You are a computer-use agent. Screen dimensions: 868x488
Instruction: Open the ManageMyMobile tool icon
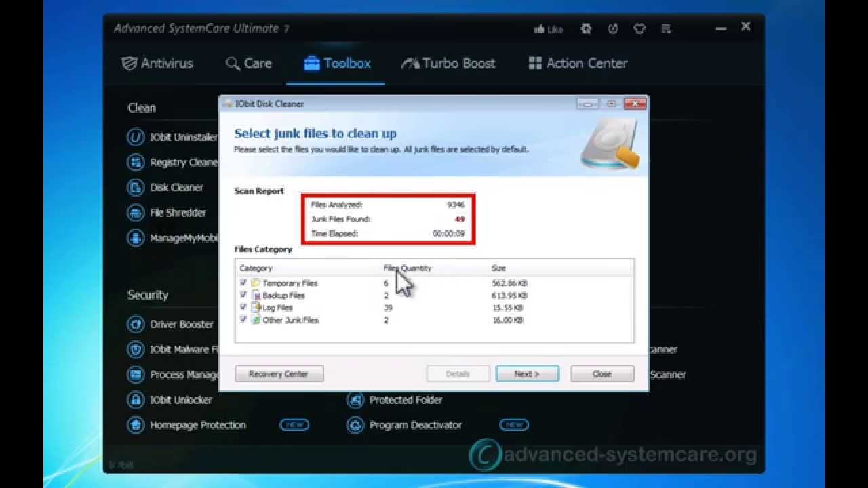coord(136,239)
